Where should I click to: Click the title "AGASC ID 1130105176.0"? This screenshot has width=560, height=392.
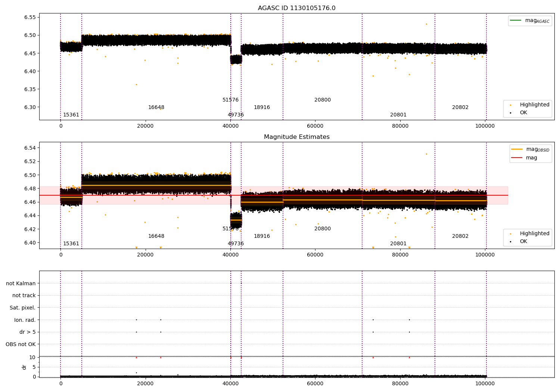click(x=296, y=8)
